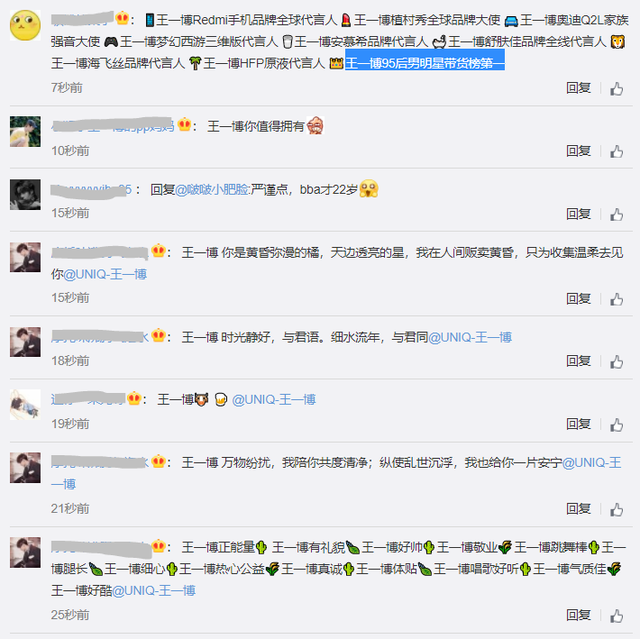Like the comment posted 21秒前

616,509
